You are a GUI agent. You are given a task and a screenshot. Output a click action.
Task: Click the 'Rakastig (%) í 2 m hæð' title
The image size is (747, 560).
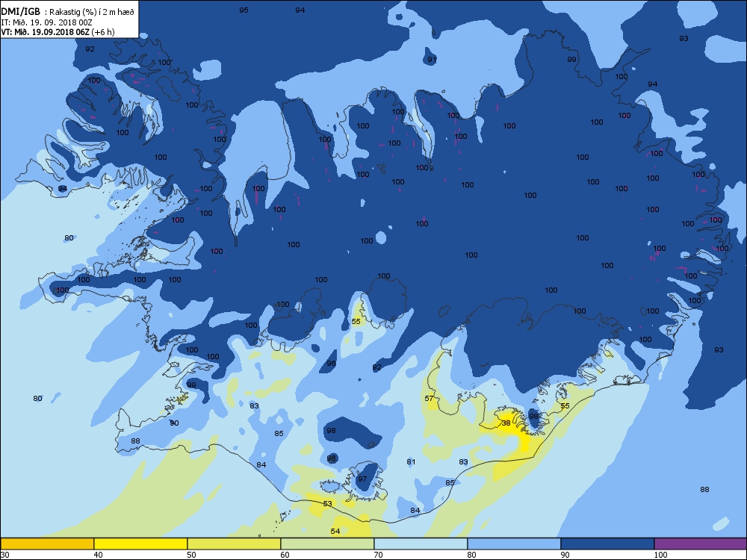[x=92, y=13]
